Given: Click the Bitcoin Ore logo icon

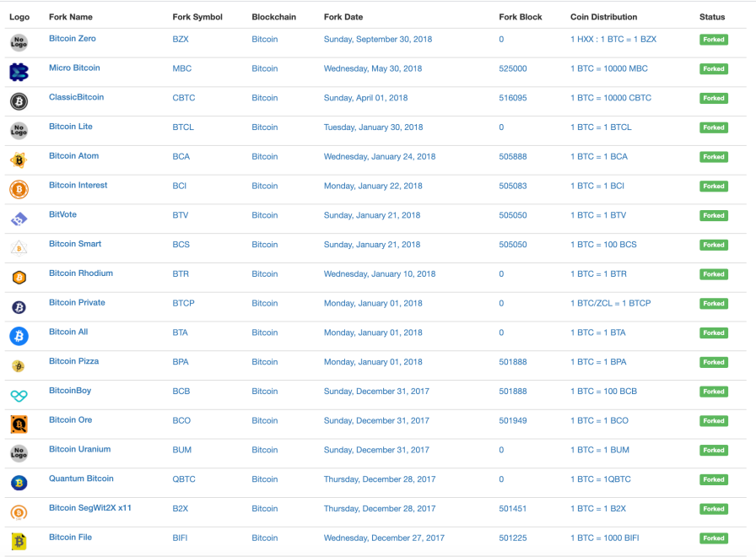Looking at the screenshot, I should [x=19, y=425].
